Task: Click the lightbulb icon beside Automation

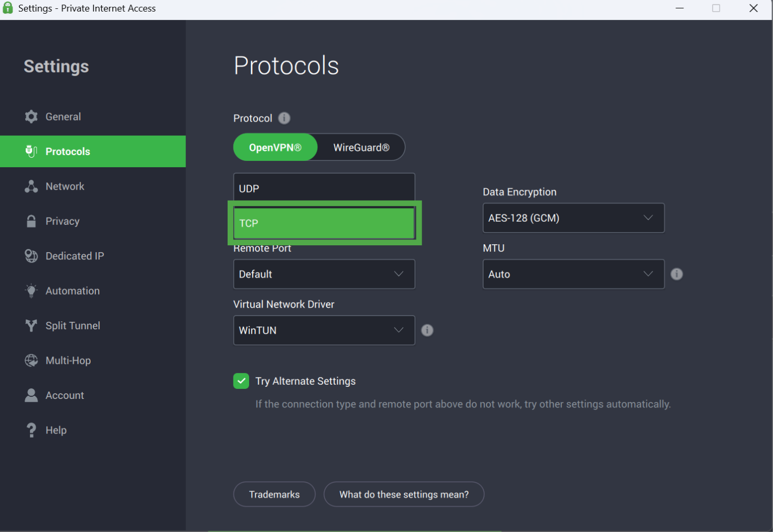Action: coord(31,290)
